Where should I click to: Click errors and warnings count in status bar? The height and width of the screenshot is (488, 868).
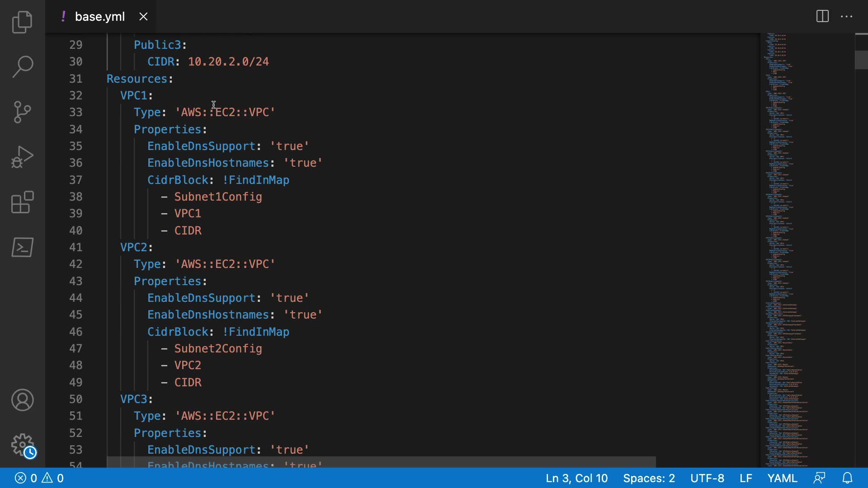[x=39, y=478]
